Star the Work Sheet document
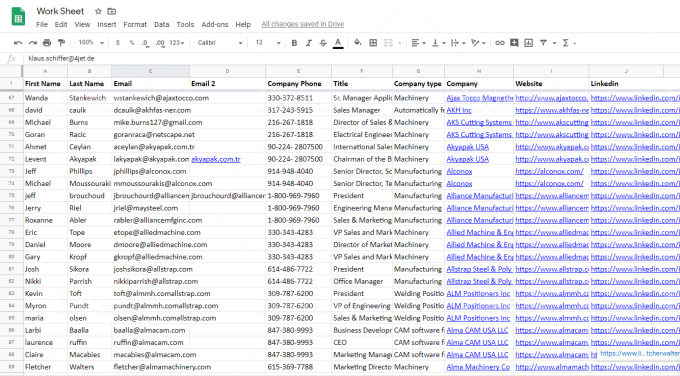Viewport: 680px width, 376px height. [98, 11]
